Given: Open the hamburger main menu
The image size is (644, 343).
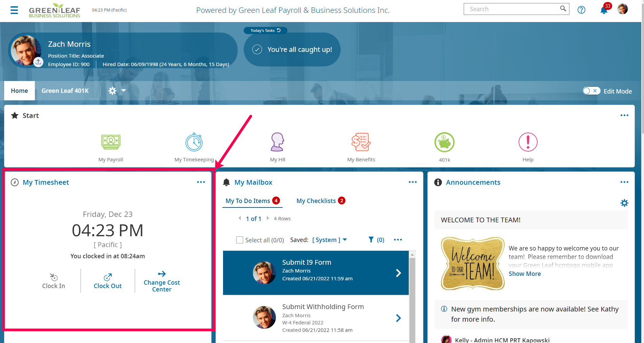Looking at the screenshot, I should point(14,10).
